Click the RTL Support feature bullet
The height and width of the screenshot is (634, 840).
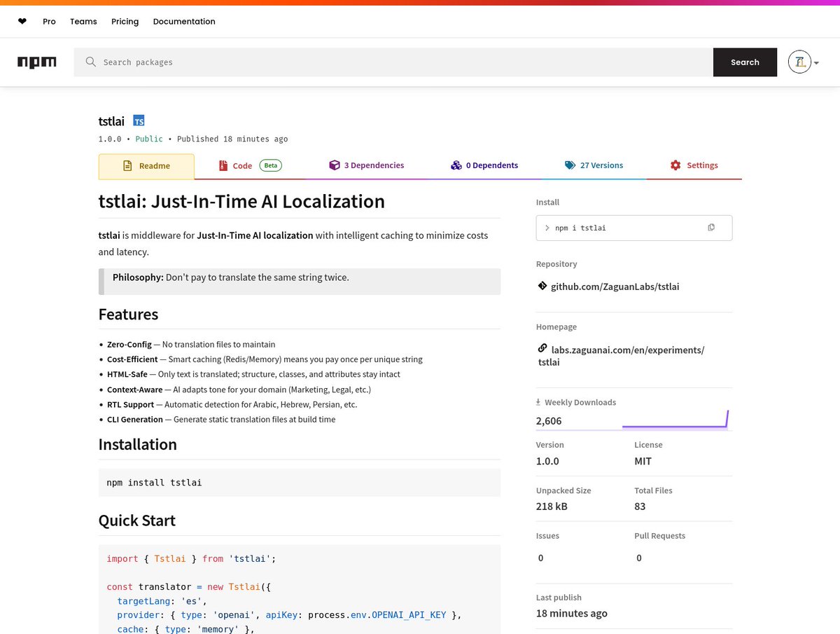(x=232, y=405)
